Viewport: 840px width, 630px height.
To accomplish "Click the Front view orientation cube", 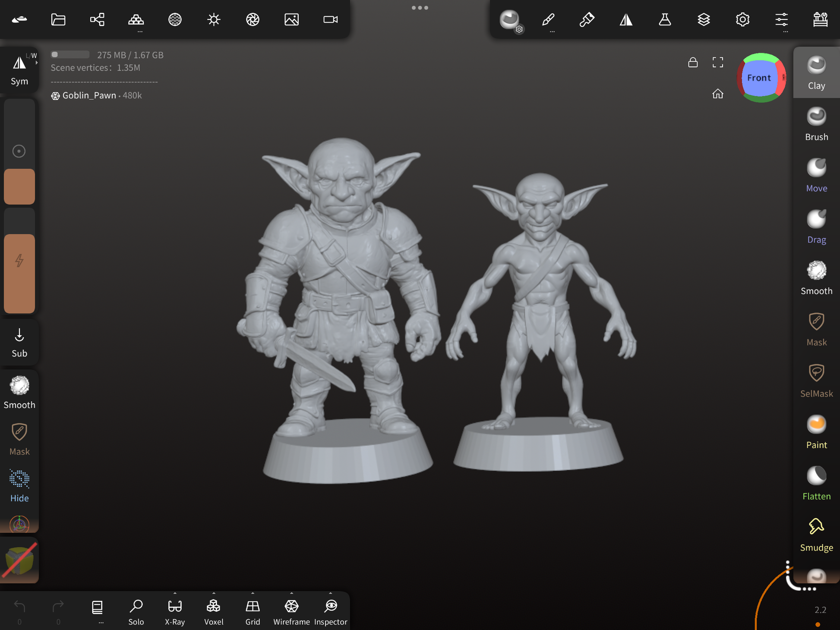I will pyautogui.click(x=760, y=78).
